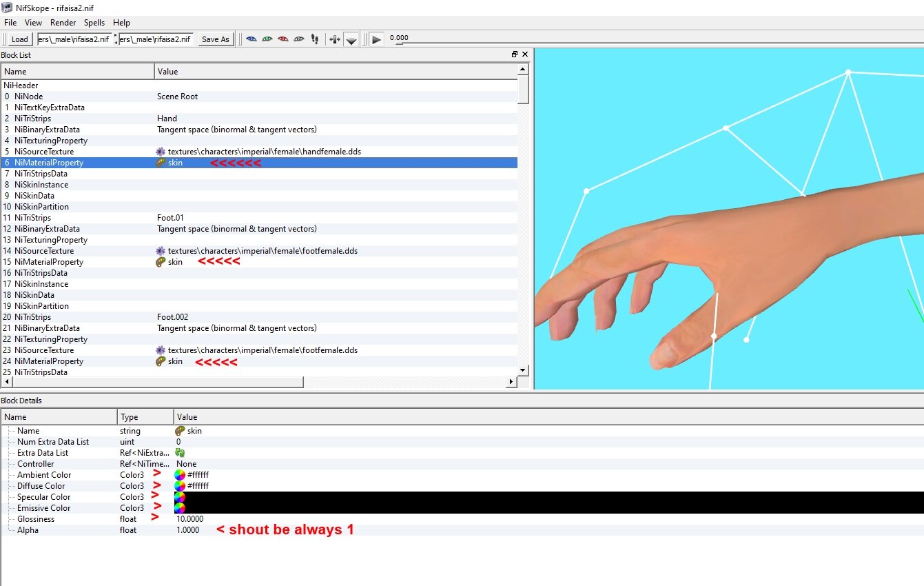Open the File menu
The width and height of the screenshot is (924, 586).
pos(10,23)
